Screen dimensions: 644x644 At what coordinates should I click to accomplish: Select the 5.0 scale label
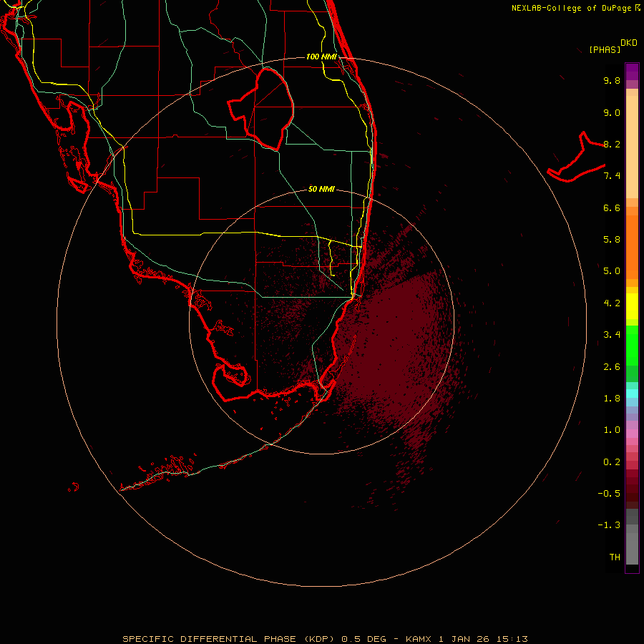pyautogui.click(x=612, y=271)
